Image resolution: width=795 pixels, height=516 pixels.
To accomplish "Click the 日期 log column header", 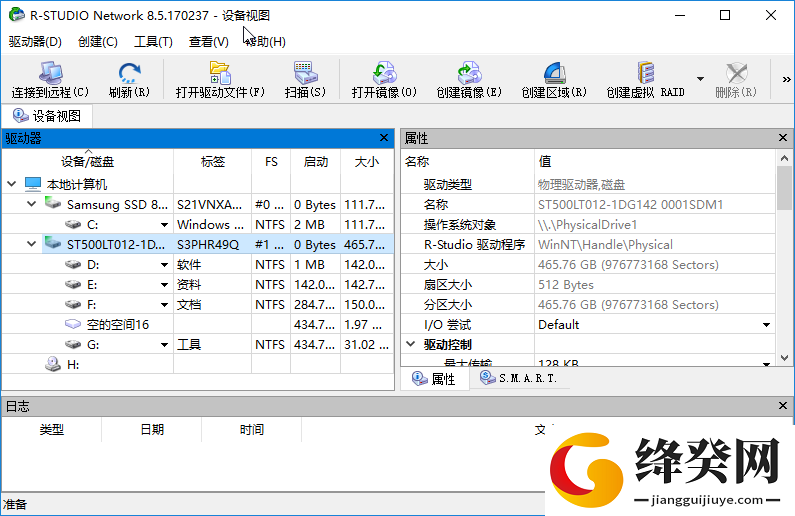I will [152, 430].
